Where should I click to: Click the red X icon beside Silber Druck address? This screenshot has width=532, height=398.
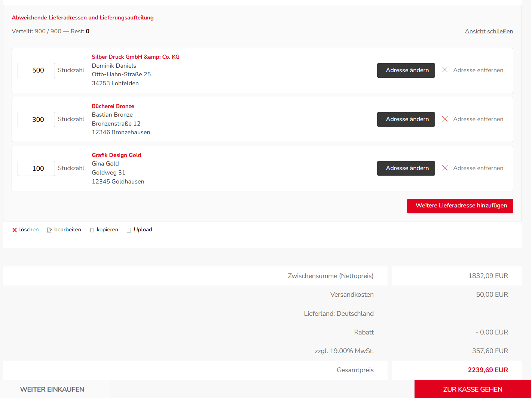[445, 70]
